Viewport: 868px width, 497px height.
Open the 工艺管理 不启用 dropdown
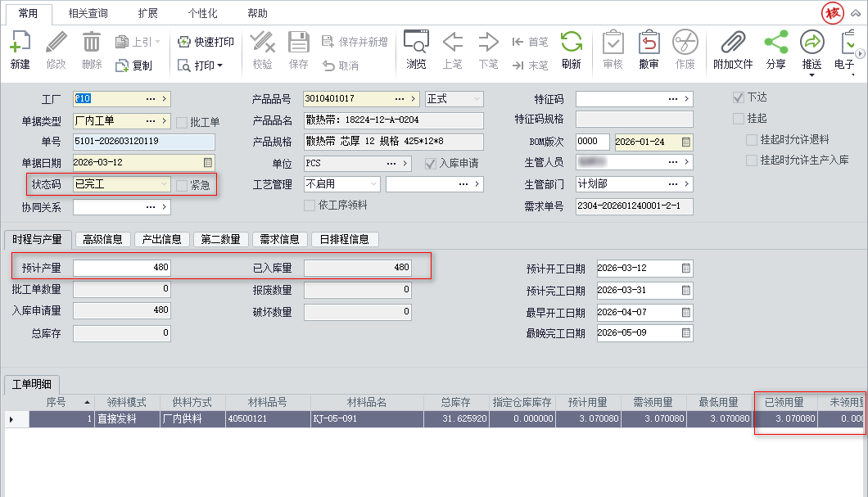373,183
